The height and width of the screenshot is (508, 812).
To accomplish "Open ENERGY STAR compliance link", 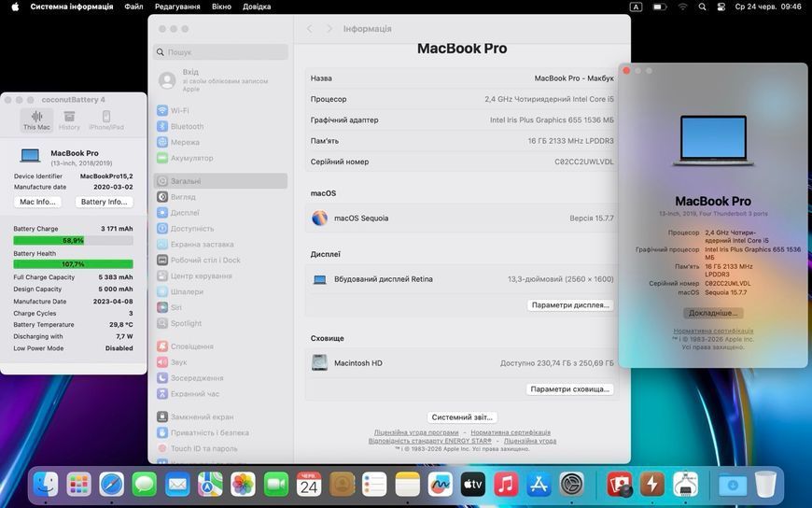I will click(430, 441).
